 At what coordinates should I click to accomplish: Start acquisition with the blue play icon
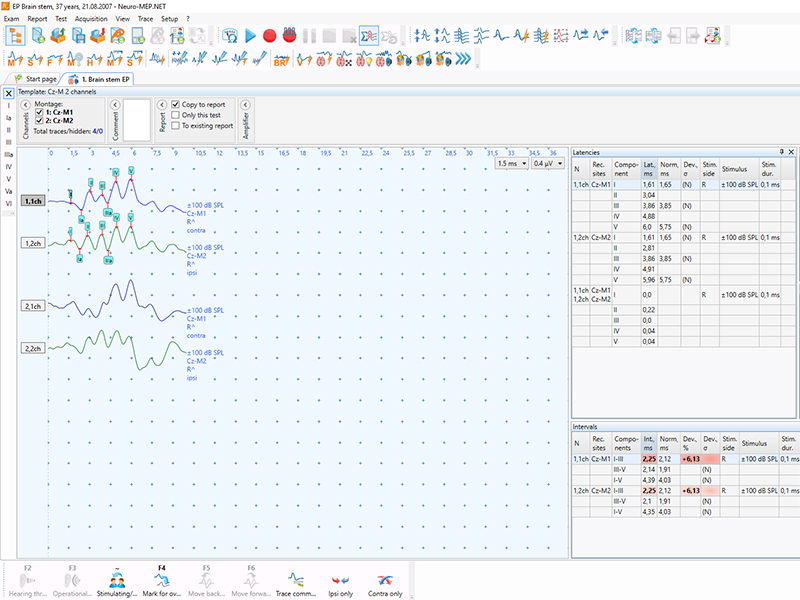click(250, 36)
